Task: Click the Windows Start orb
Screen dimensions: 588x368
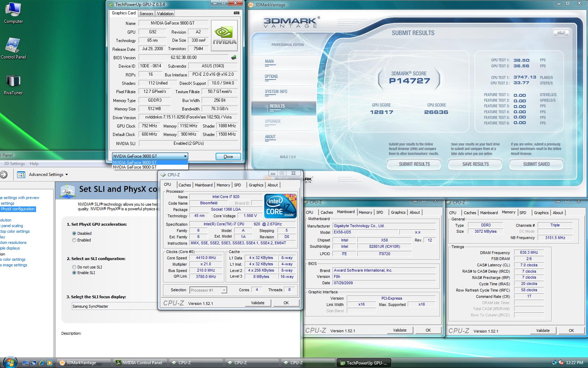Action: click(x=10, y=362)
